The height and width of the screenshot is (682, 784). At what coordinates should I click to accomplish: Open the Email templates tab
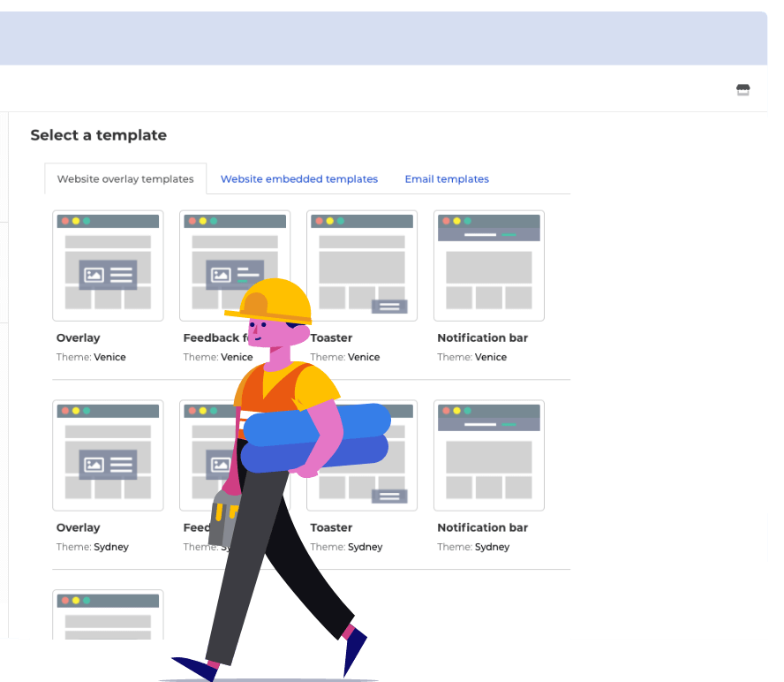pos(447,178)
